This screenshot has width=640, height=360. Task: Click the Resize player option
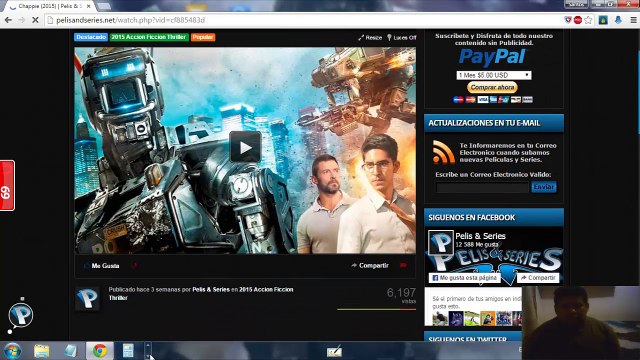click(x=370, y=38)
